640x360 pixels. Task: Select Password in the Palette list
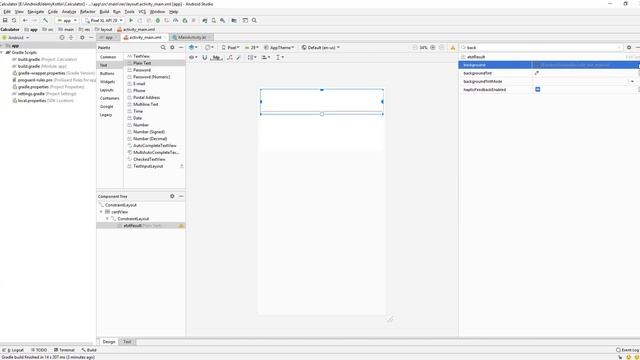[142, 70]
